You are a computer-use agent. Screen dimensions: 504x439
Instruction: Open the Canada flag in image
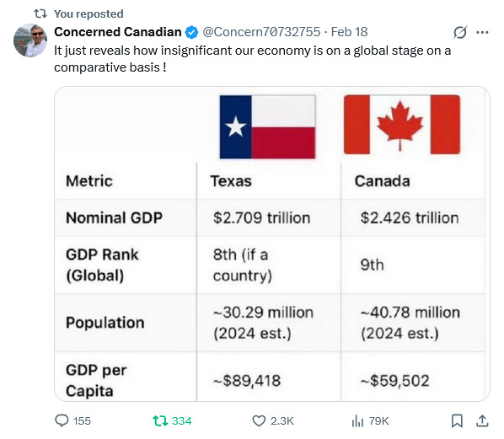(x=402, y=125)
